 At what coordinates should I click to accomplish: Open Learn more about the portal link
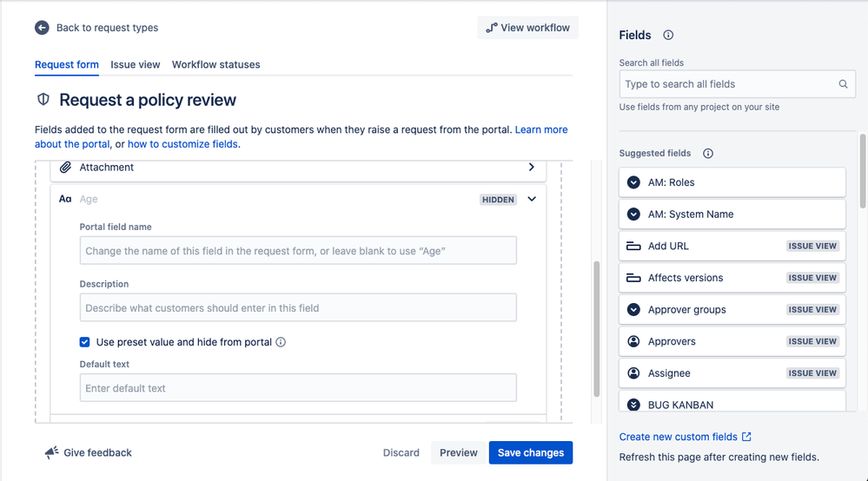pyautogui.click(x=541, y=129)
